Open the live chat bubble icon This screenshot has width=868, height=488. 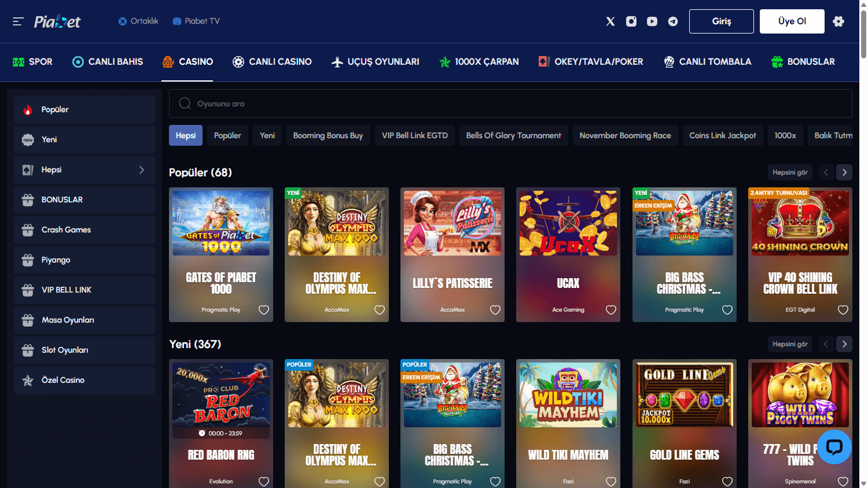pyautogui.click(x=834, y=446)
